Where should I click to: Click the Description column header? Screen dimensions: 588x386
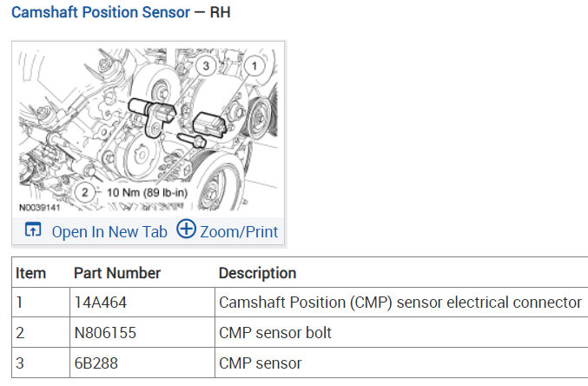(x=258, y=273)
